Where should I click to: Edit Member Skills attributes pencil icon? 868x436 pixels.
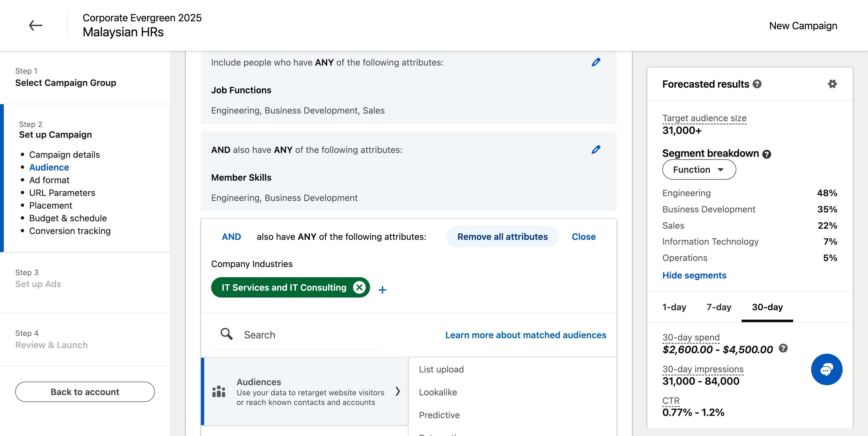pyautogui.click(x=596, y=150)
